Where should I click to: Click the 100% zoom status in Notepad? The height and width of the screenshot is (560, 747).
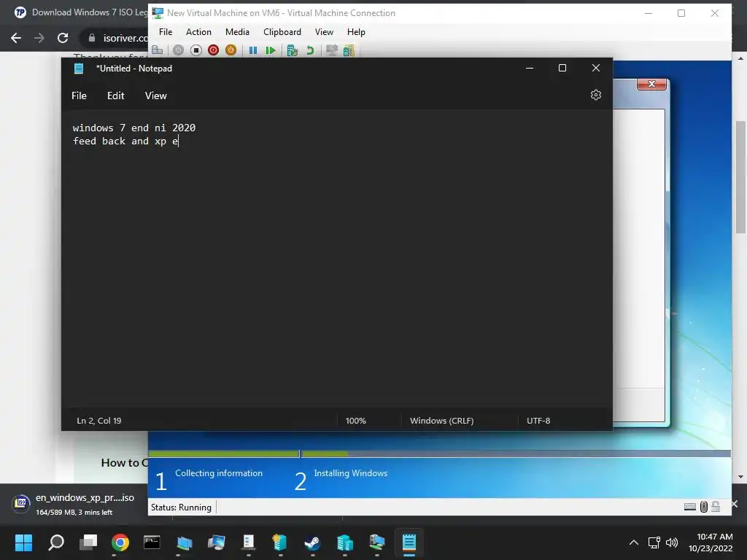[x=356, y=421]
